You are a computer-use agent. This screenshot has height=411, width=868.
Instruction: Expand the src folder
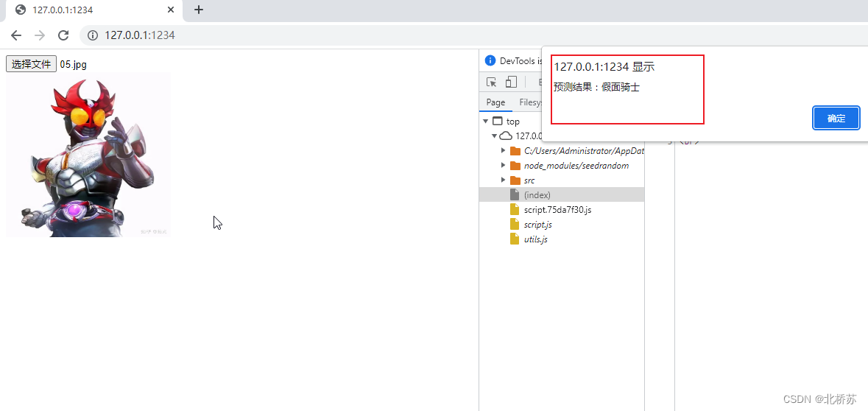pos(503,180)
